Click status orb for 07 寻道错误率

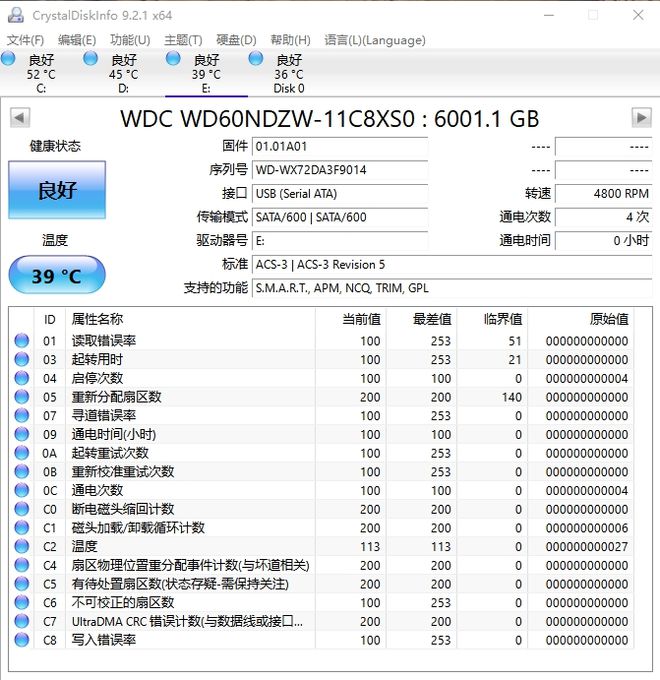22,415
